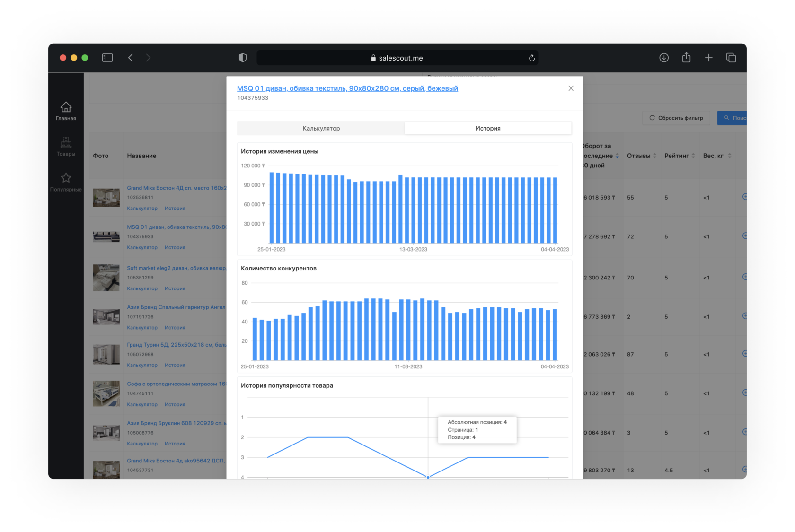Click plus icon in 6 773 369 row
The image size is (795, 532).
[744, 316]
